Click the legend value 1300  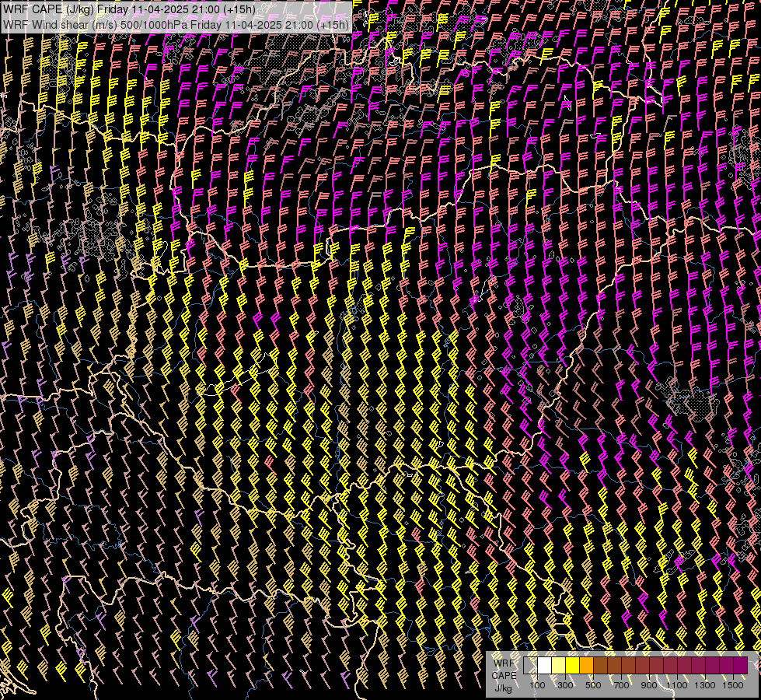(x=705, y=685)
